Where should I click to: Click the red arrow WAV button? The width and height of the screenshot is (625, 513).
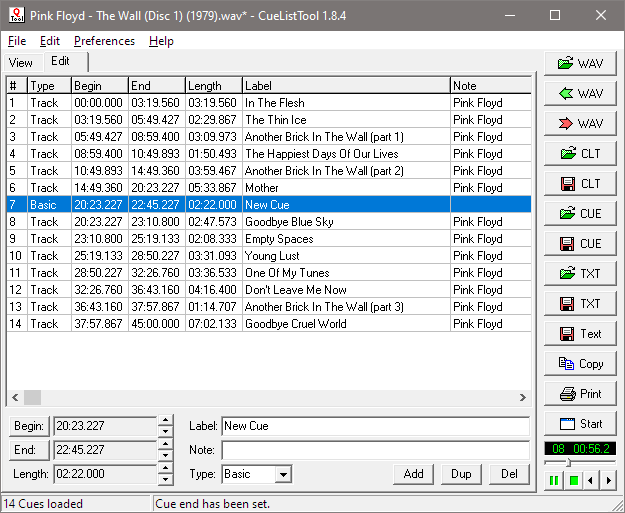(x=580, y=124)
